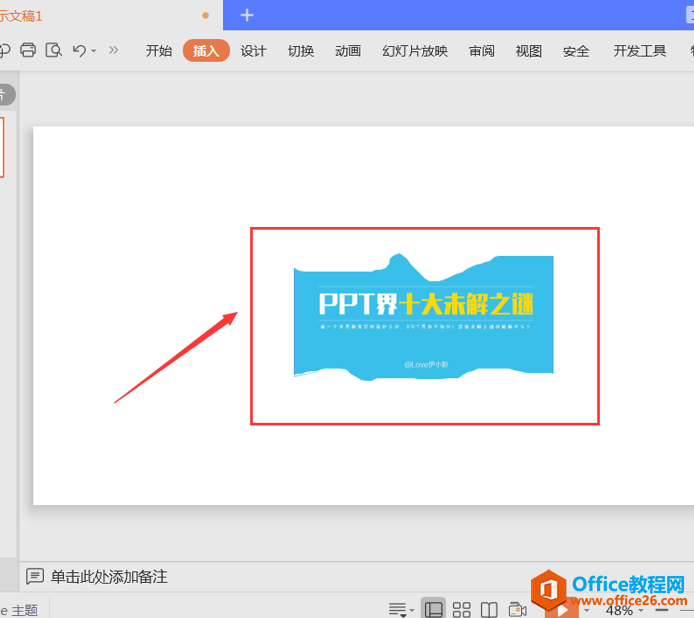The width and height of the screenshot is (694, 618).
Task: Switch to reading view book icon
Action: 489,609
